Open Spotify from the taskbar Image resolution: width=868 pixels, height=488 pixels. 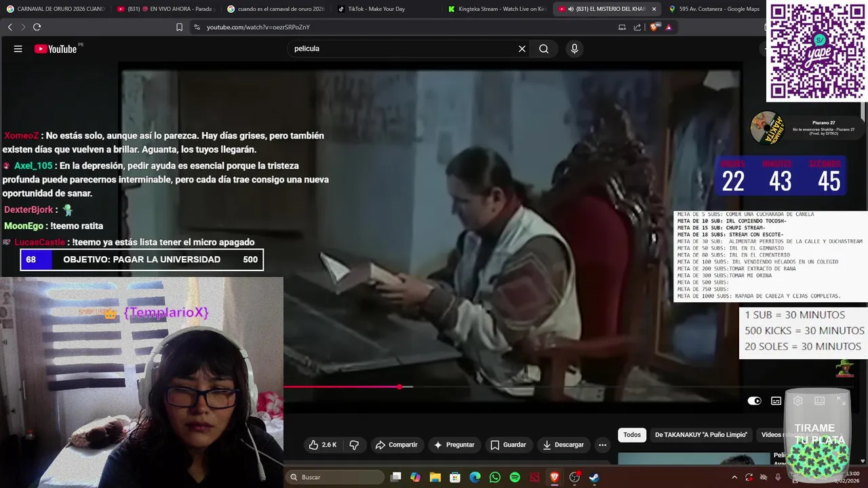tap(515, 477)
